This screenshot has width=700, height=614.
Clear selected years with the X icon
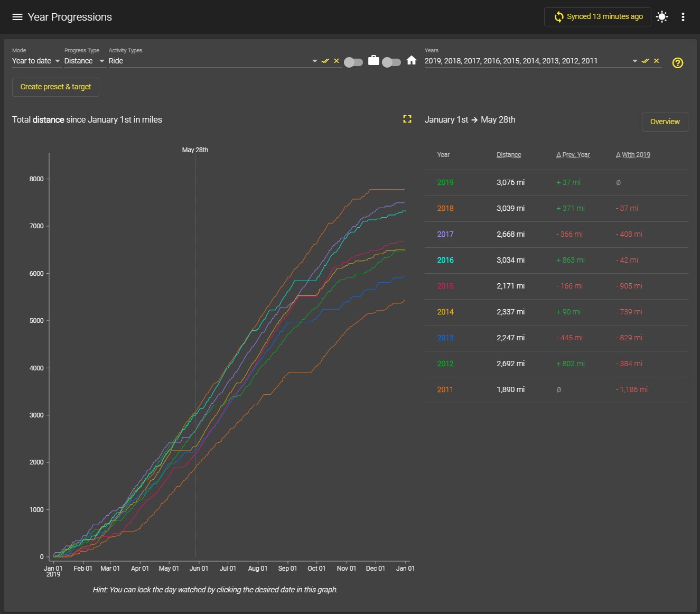tap(657, 61)
